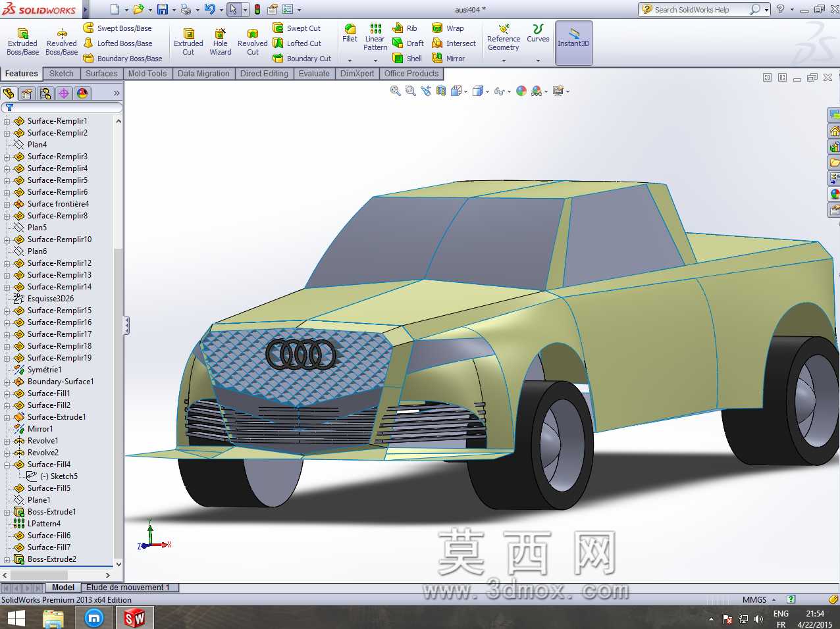Choose Boundary Boss/Base command
840x629 pixels.
tap(122, 59)
